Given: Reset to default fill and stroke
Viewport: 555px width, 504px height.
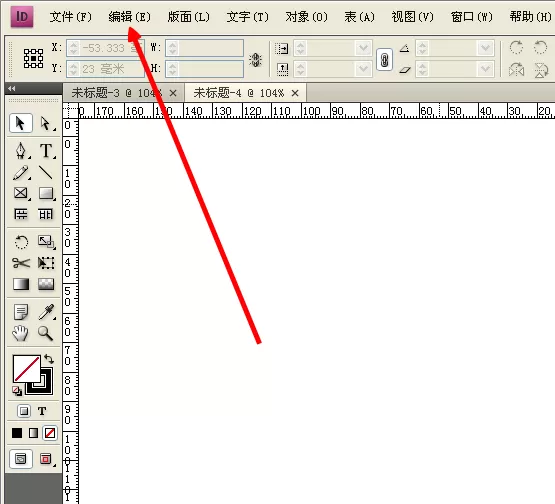Looking at the screenshot, I should pos(17,390).
